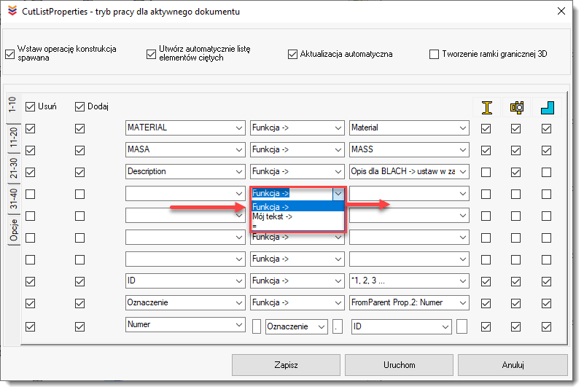584x392 pixels.
Task: Click the yellow and gray assembly component icon
Action: [517, 107]
